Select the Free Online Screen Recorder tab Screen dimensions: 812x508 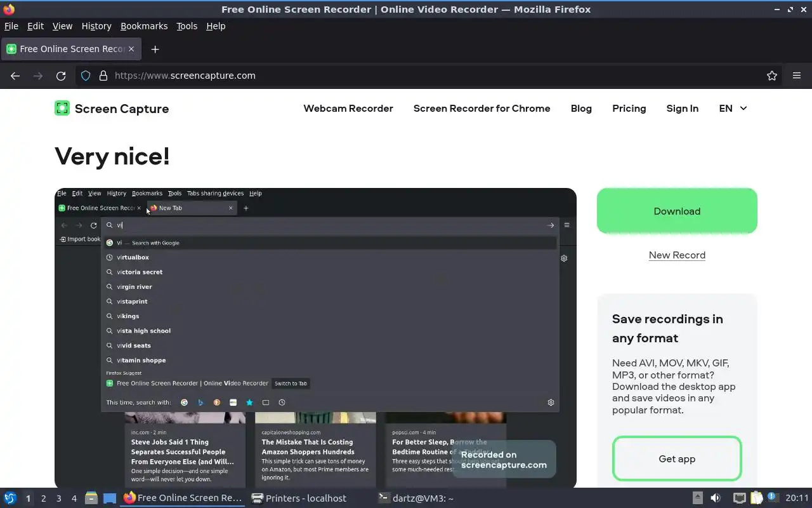tap(71, 49)
